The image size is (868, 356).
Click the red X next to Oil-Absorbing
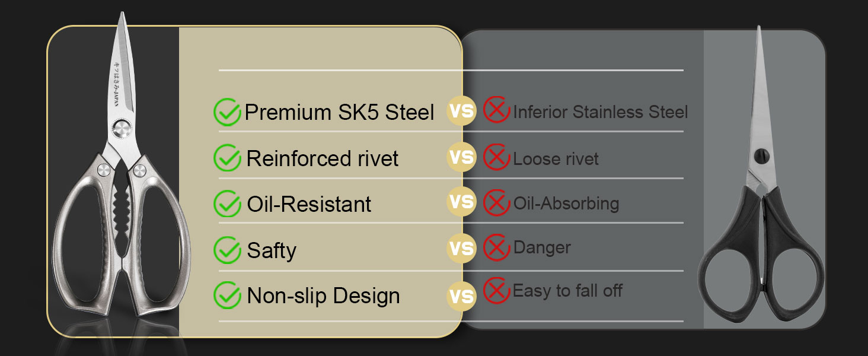[496, 204]
